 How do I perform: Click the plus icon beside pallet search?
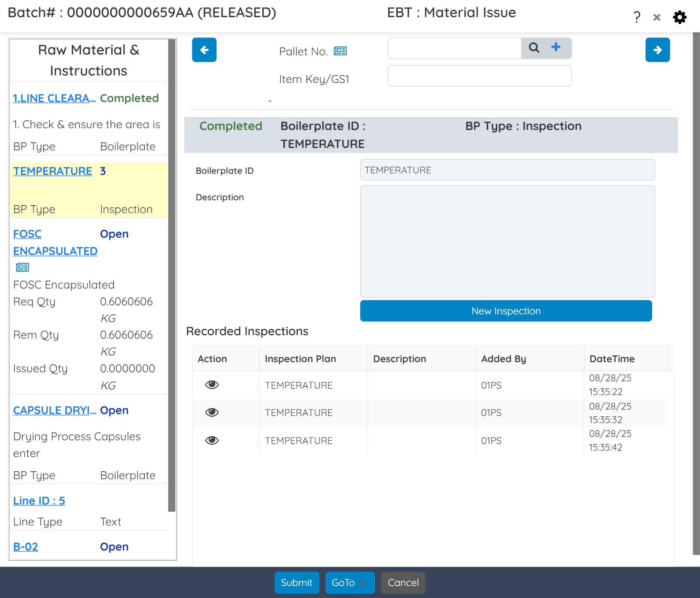pyautogui.click(x=556, y=47)
